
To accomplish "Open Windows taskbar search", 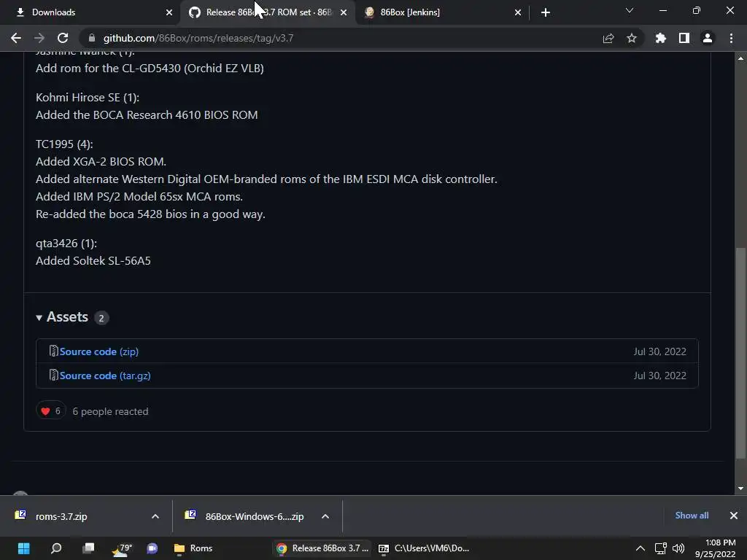I will [55, 548].
